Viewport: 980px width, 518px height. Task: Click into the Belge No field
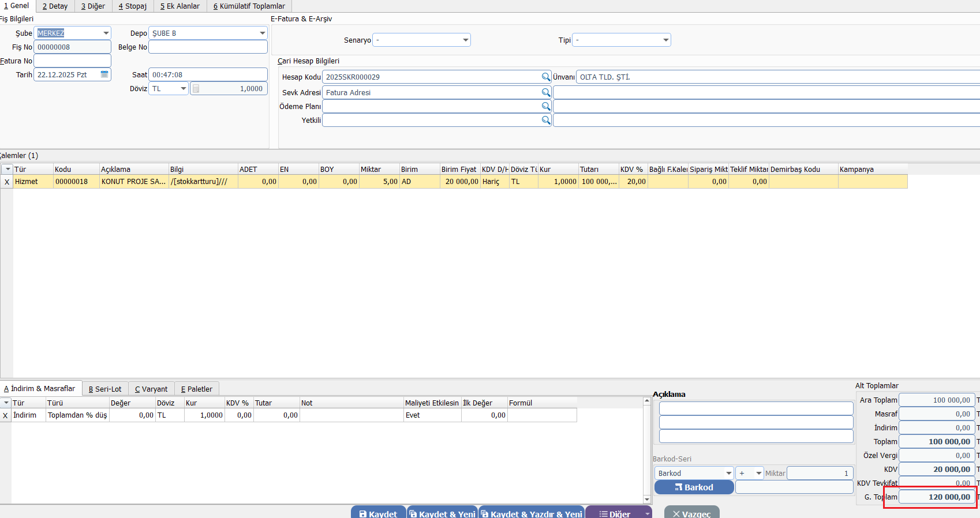(208, 47)
